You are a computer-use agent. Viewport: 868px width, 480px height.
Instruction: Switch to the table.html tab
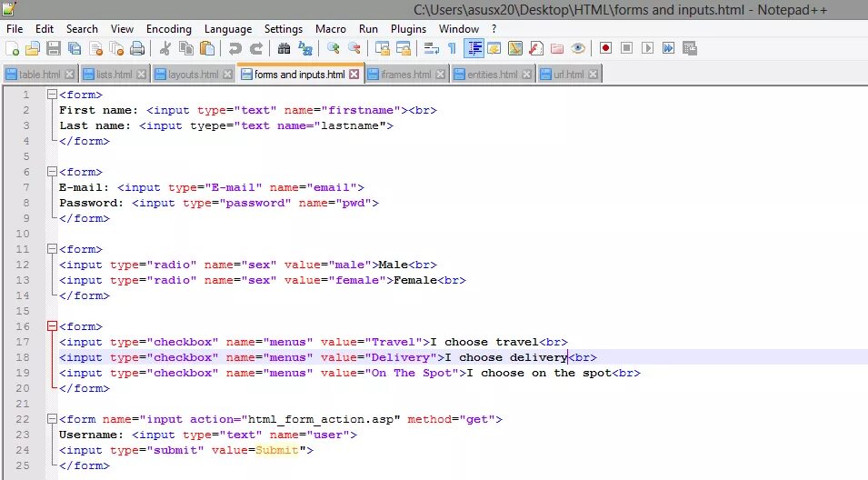tap(39, 75)
